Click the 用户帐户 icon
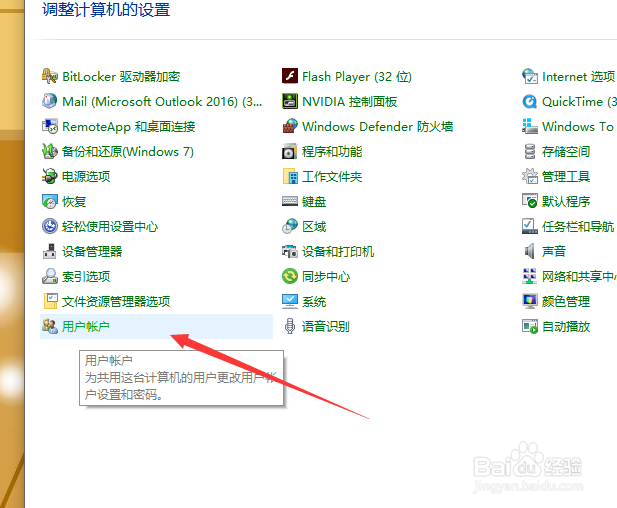 (50, 326)
